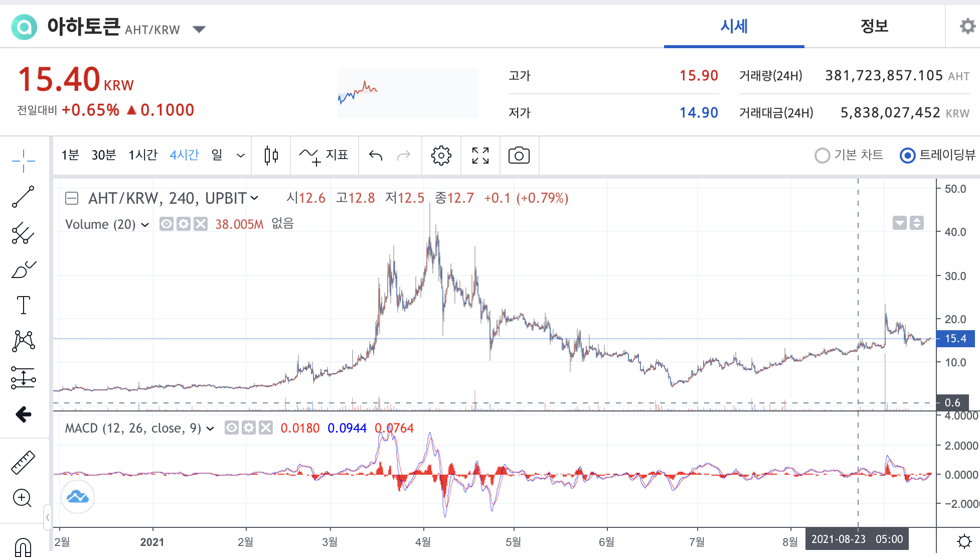Select the brush drawing tool
The width and height of the screenshot is (980, 559).
pos(23,270)
